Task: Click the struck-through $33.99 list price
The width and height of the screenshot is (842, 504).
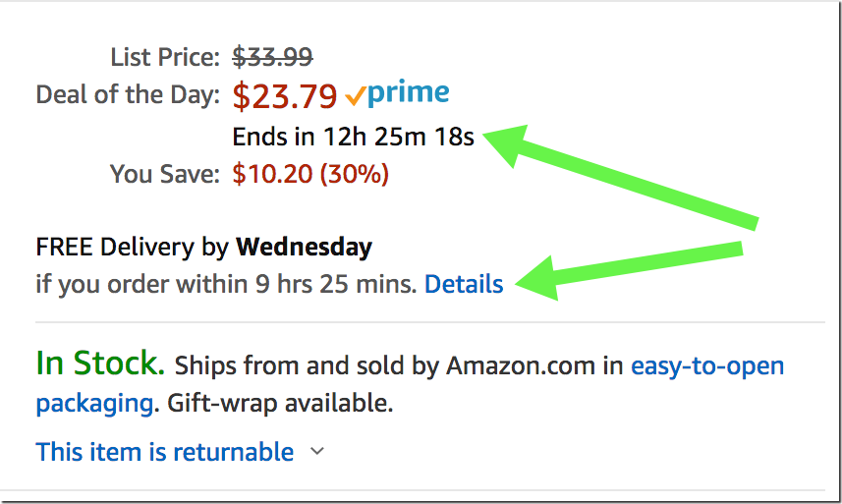Action: click(x=272, y=57)
